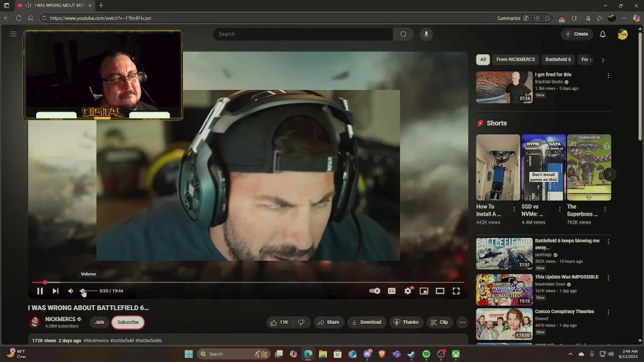Screen dimensions: 644x362
Task: Click the magnifier search button
Action: pyautogui.click(x=403, y=34)
